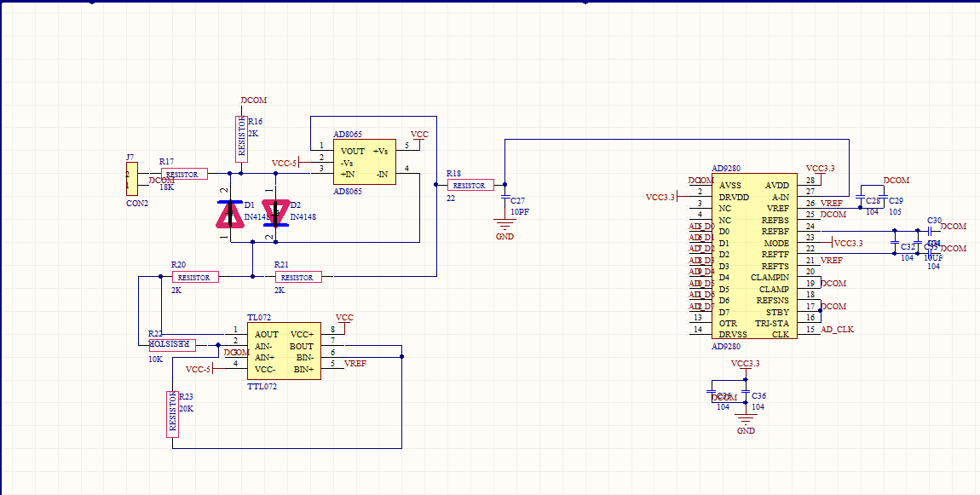The image size is (980, 495).
Task: Click the AD_CLK net label
Action: [x=838, y=330]
